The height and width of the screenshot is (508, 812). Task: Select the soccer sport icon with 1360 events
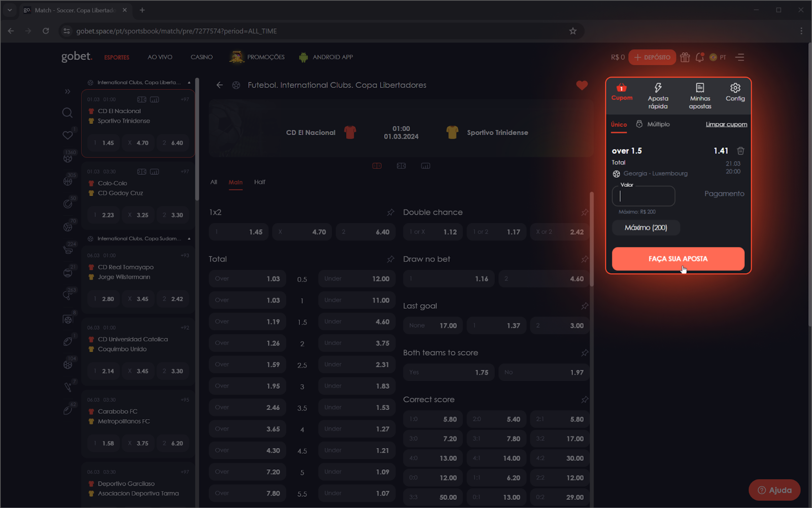(67, 158)
